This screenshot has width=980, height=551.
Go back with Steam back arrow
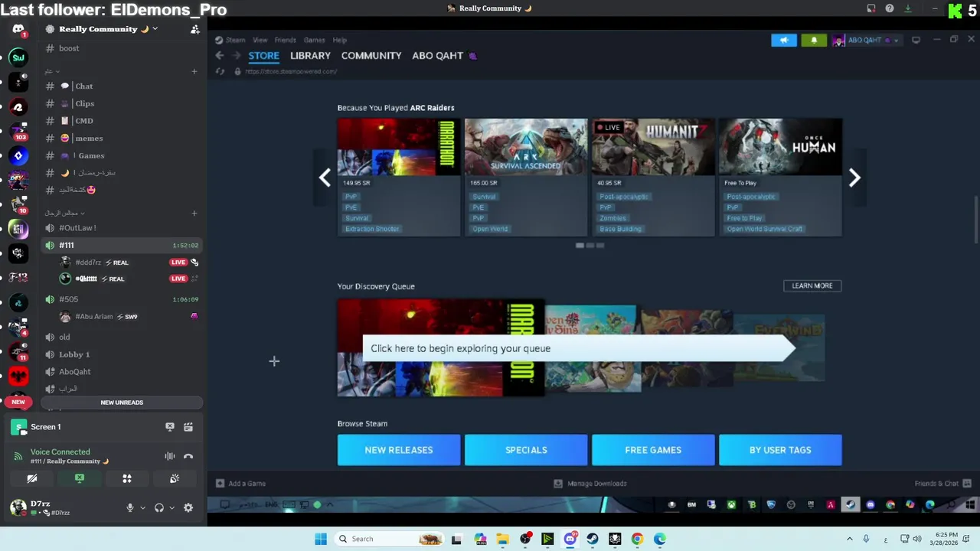pos(220,55)
